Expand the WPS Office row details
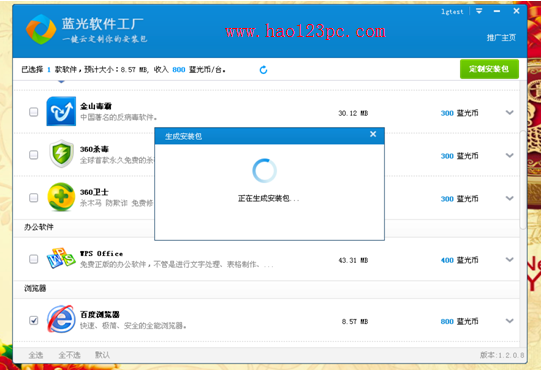This screenshot has width=541, height=370. [510, 260]
